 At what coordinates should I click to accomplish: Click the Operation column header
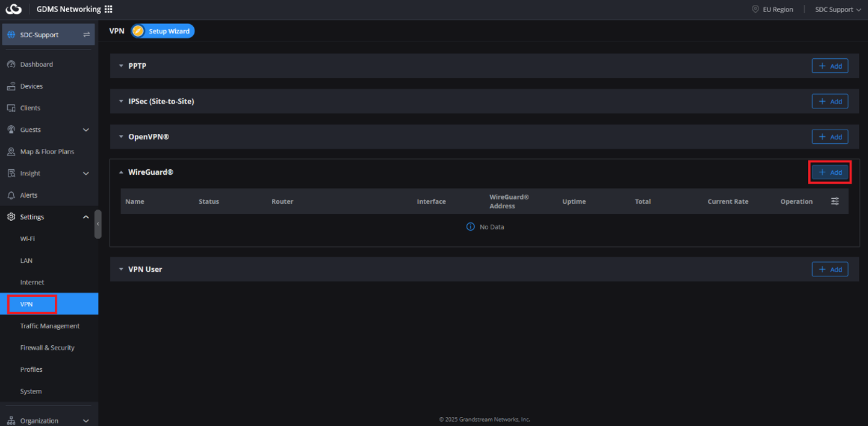click(796, 201)
